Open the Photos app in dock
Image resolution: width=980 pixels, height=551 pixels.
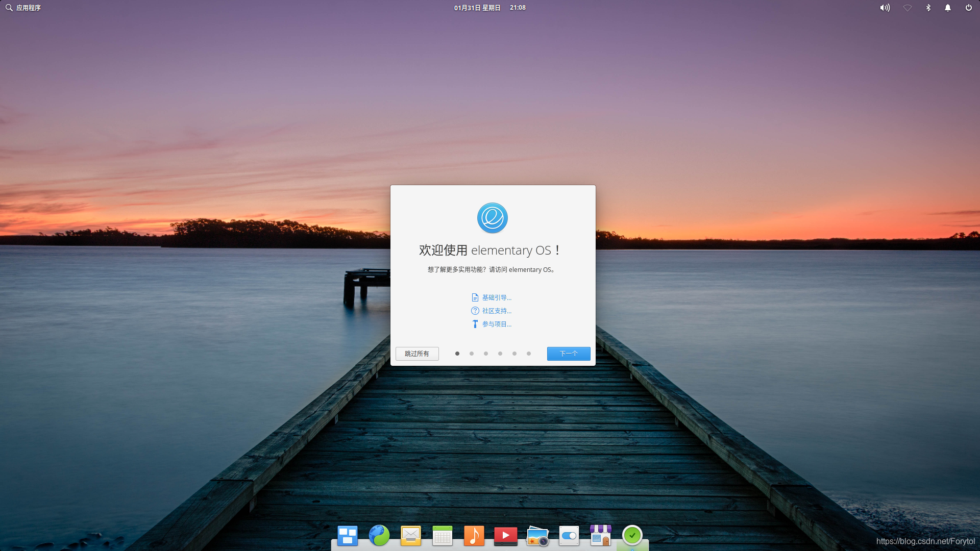(537, 537)
